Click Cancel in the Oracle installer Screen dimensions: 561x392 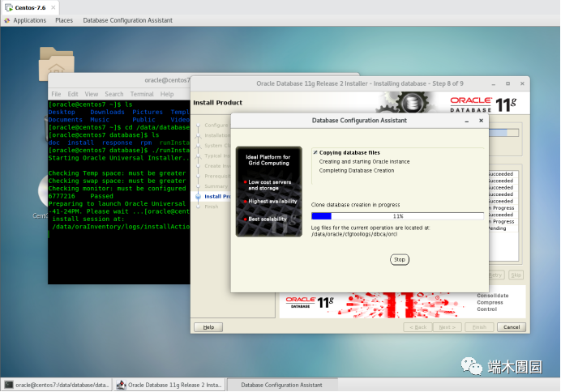click(512, 327)
